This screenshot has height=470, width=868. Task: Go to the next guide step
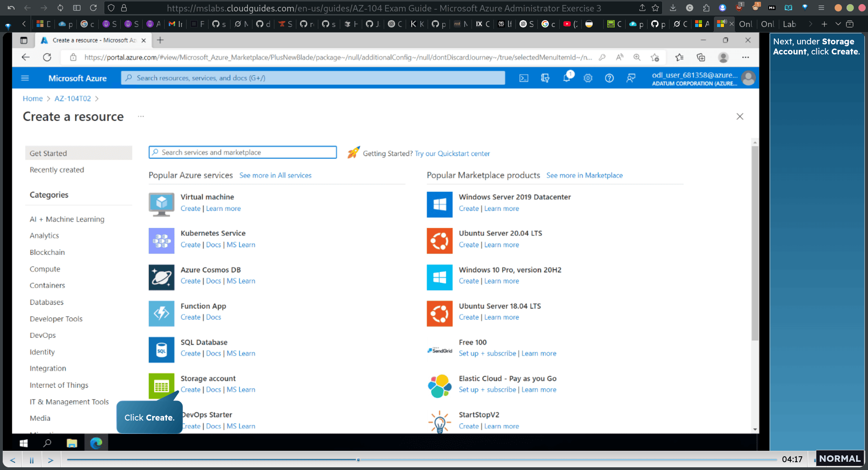(x=51, y=460)
